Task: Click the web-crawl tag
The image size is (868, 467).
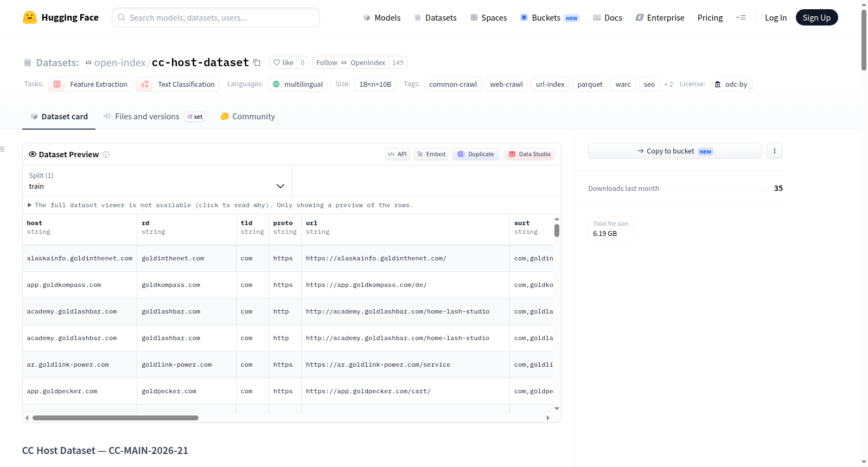Action: [x=506, y=84]
